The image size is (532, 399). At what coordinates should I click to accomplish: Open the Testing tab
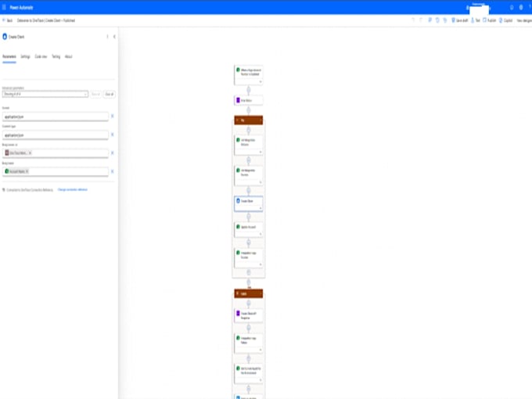[x=56, y=56]
